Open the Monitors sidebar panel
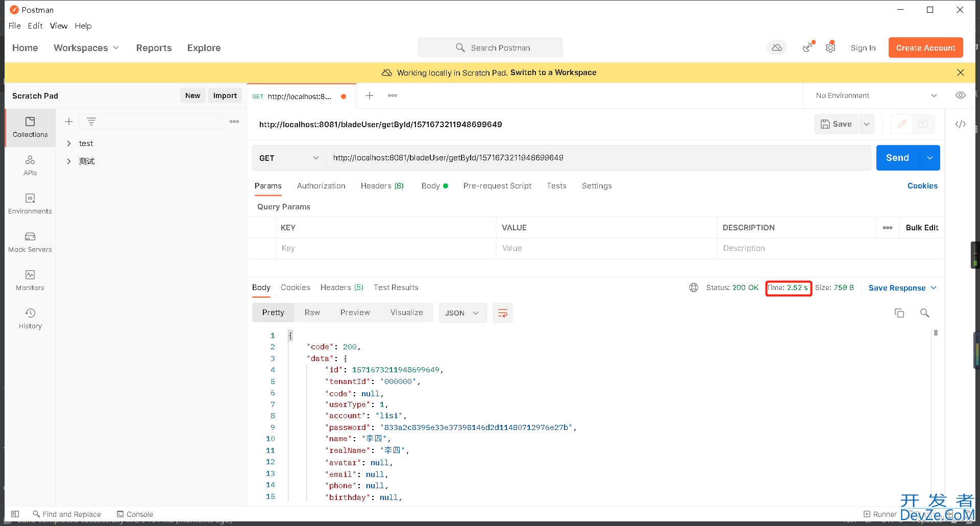The width and height of the screenshot is (980, 526). pyautogui.click(x=30, y=280)
